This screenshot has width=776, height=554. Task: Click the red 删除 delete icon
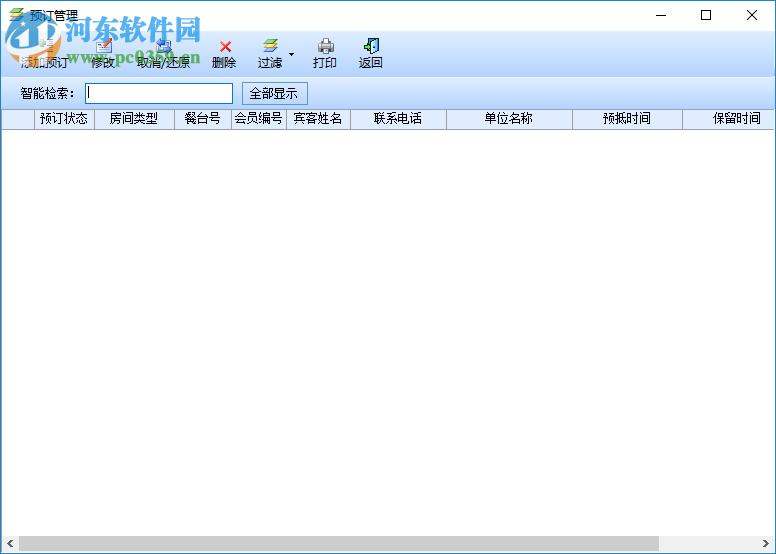pyautogui.click(x=225, y=47)
